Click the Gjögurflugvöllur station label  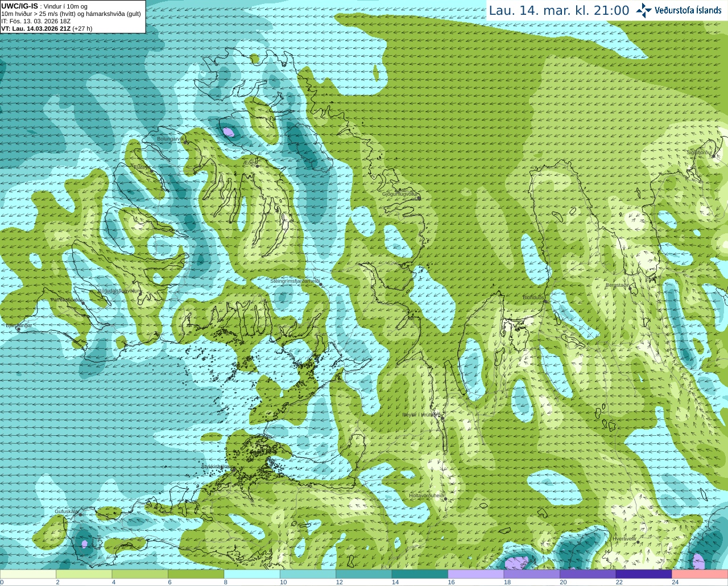(x=399, y=194)
